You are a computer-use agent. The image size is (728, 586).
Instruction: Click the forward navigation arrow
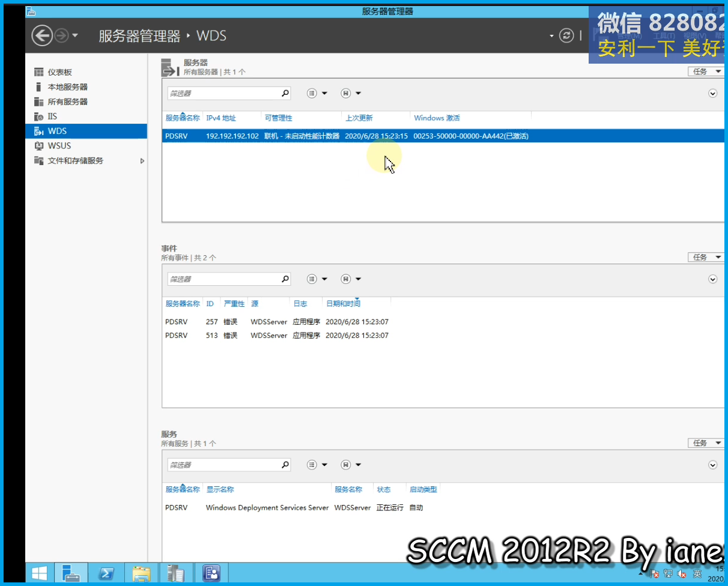[61, 36]
